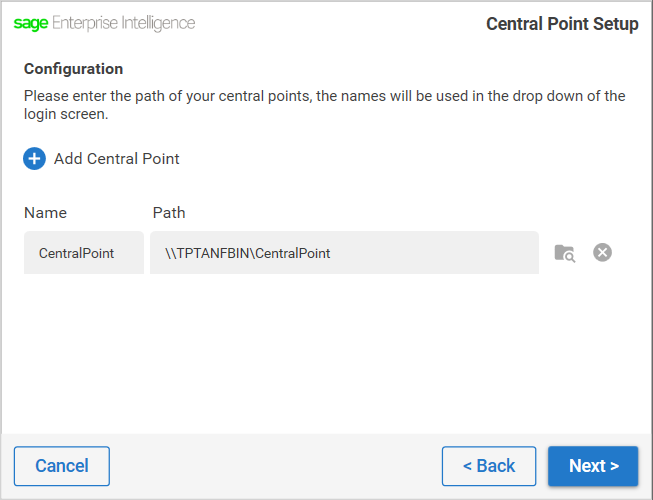Click the Add Central Point text label
653x500 pixels.
click(x=117, y=159)
